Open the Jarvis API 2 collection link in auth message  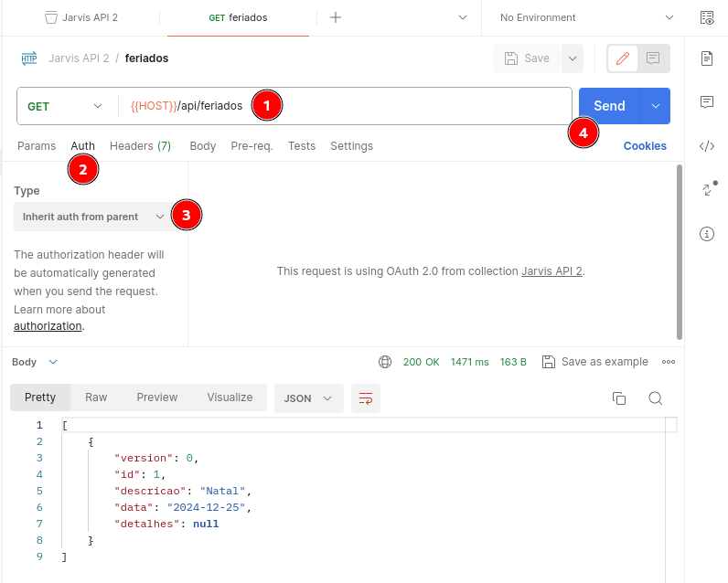[x=551, y=271]
